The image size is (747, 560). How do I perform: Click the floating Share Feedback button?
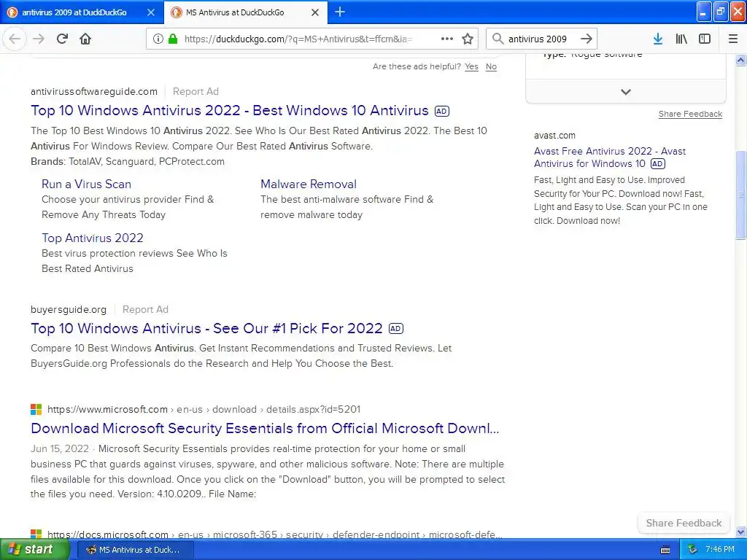point(684,523)
